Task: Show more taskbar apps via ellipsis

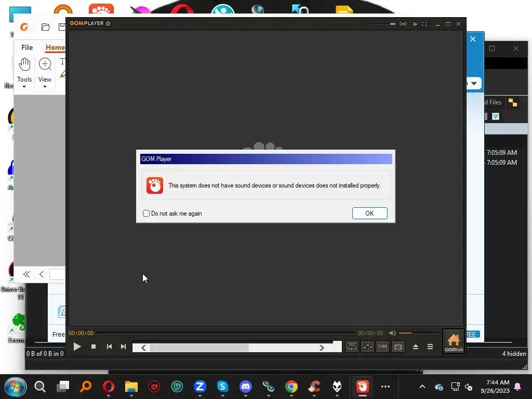Action: coord(385,387)
